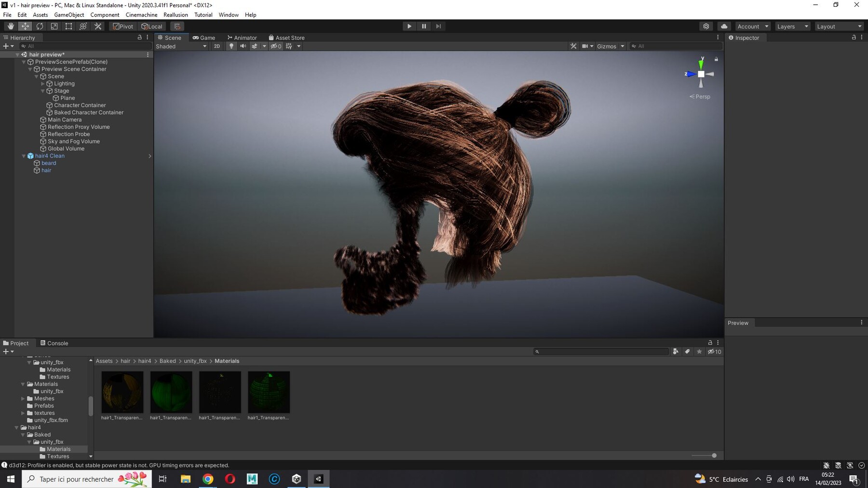Open Hierarchy panel options menu

coord(147,37)
